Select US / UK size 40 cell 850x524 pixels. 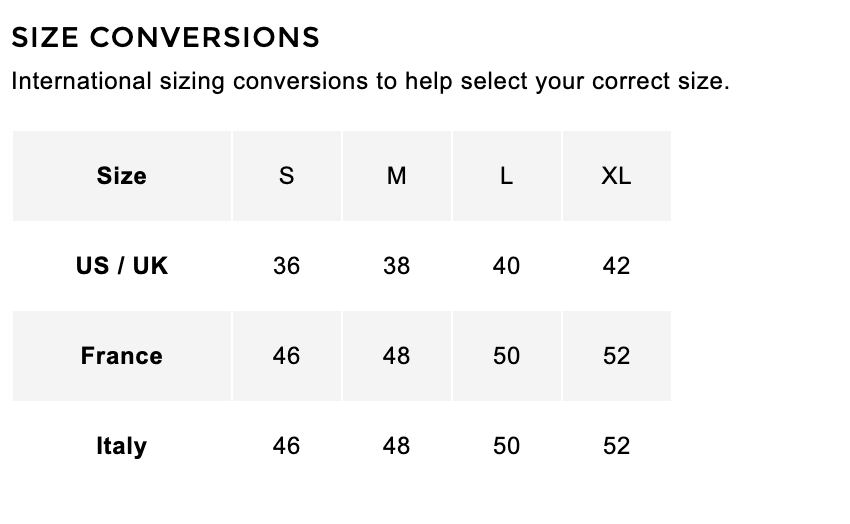[x=506, y=266]
